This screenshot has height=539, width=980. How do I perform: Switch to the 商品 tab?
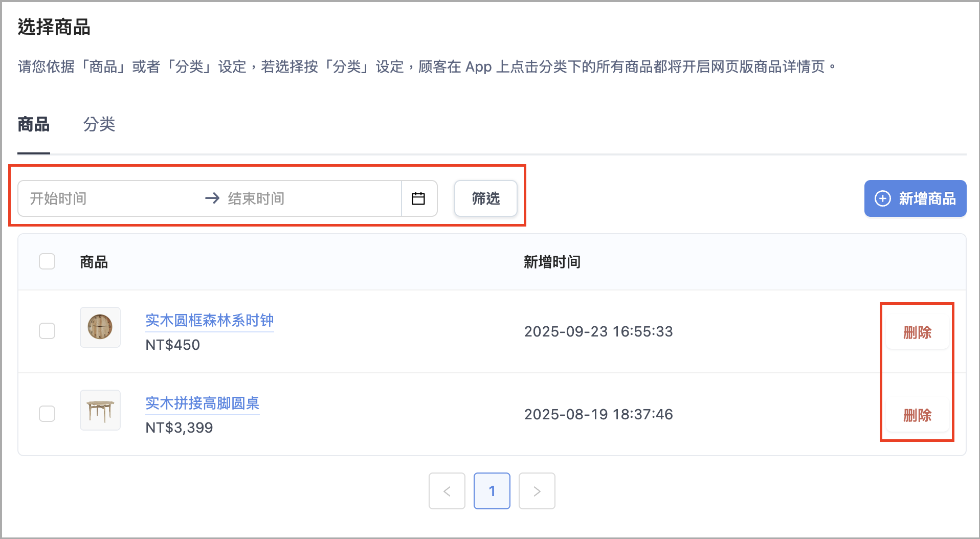coord(34,124)
